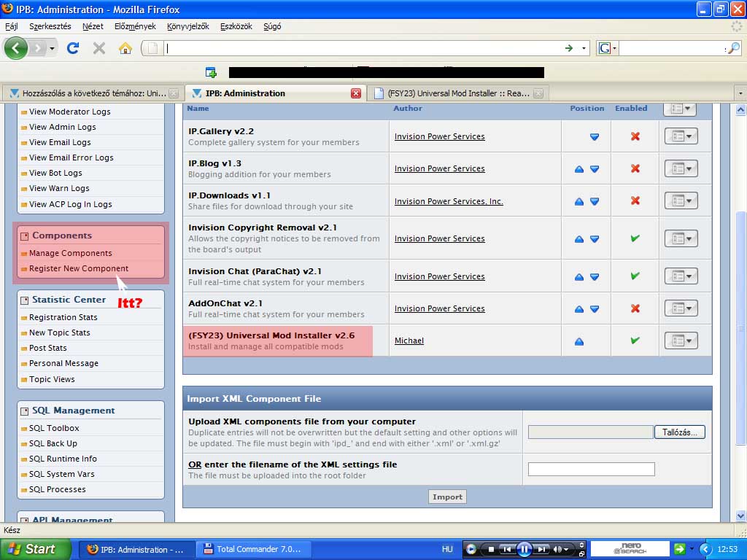
Task: Move Invision Copyright Removal up
Action: (579, 239)
